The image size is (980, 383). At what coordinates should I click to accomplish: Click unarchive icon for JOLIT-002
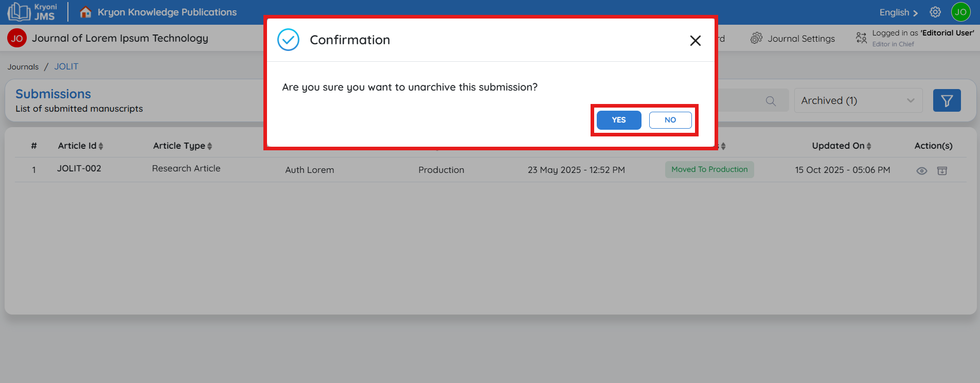tap(942, 171)
